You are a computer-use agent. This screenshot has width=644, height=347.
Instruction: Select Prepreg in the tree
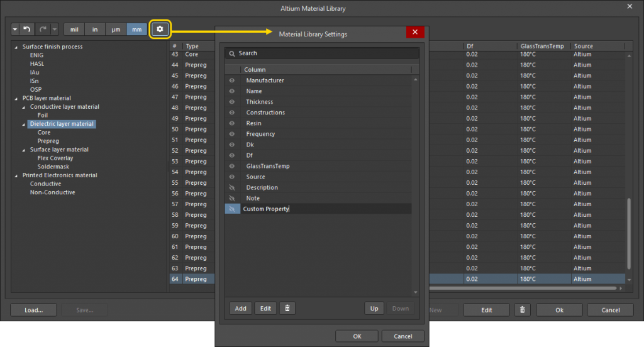(48, 141)
